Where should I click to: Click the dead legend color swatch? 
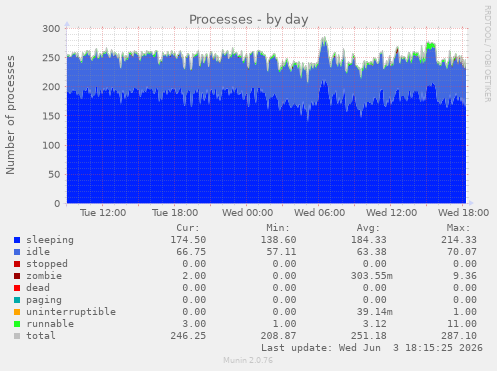(17, 288)
